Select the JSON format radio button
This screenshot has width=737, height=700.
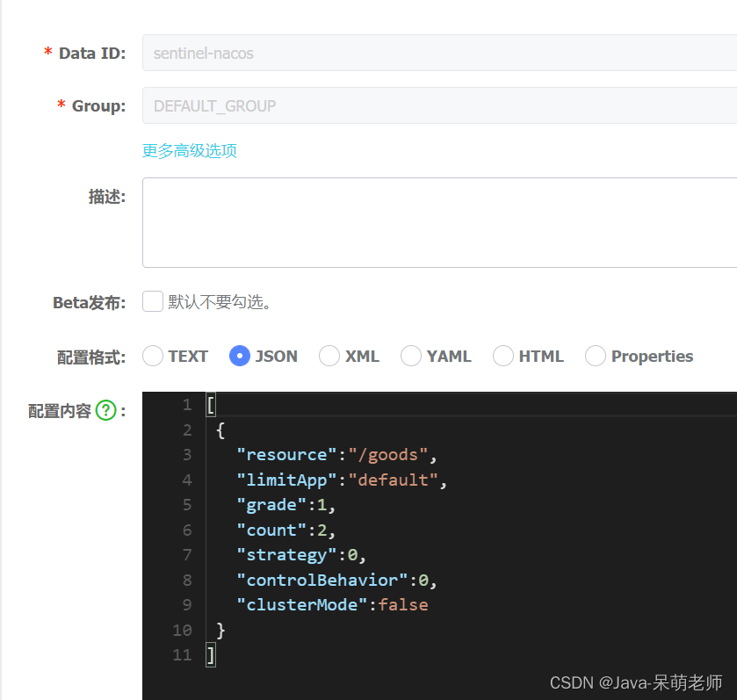coord(239,356)
